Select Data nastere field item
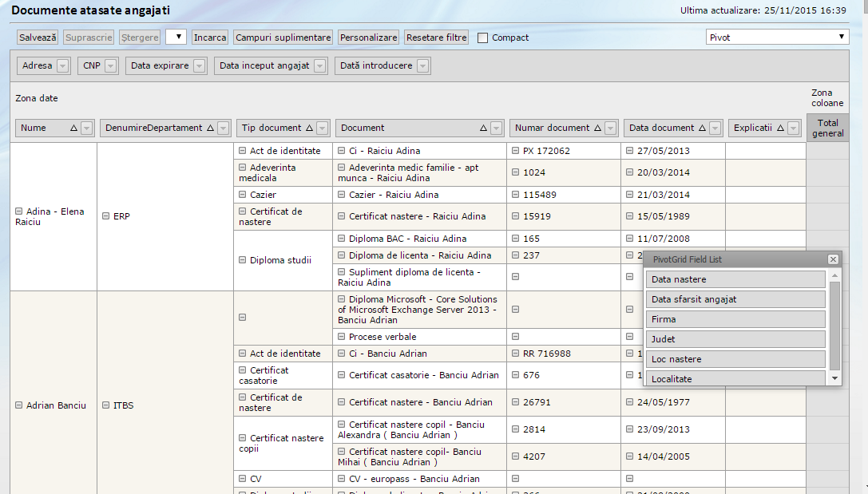 pyautogui.click(x=735, y=279)
